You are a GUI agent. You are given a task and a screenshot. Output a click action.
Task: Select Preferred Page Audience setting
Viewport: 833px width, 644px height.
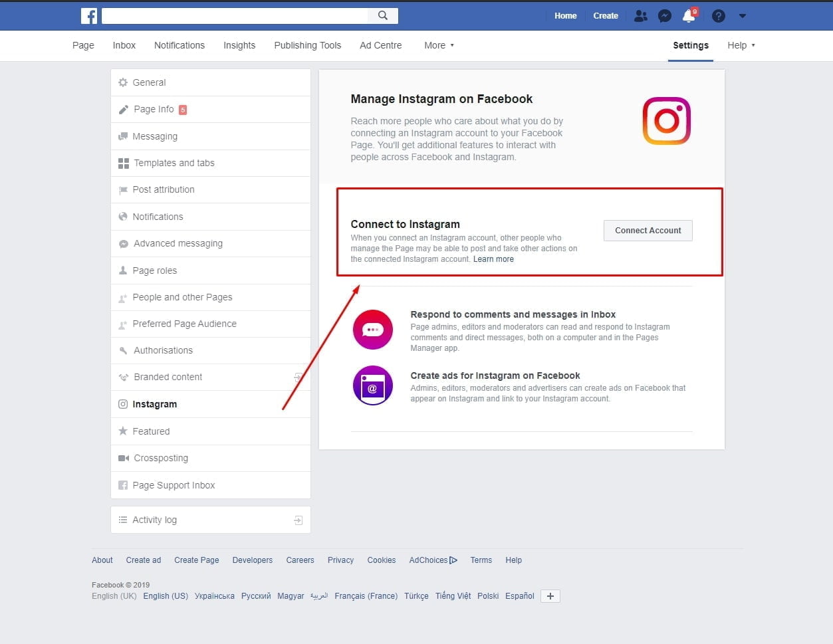coord(211,324)
